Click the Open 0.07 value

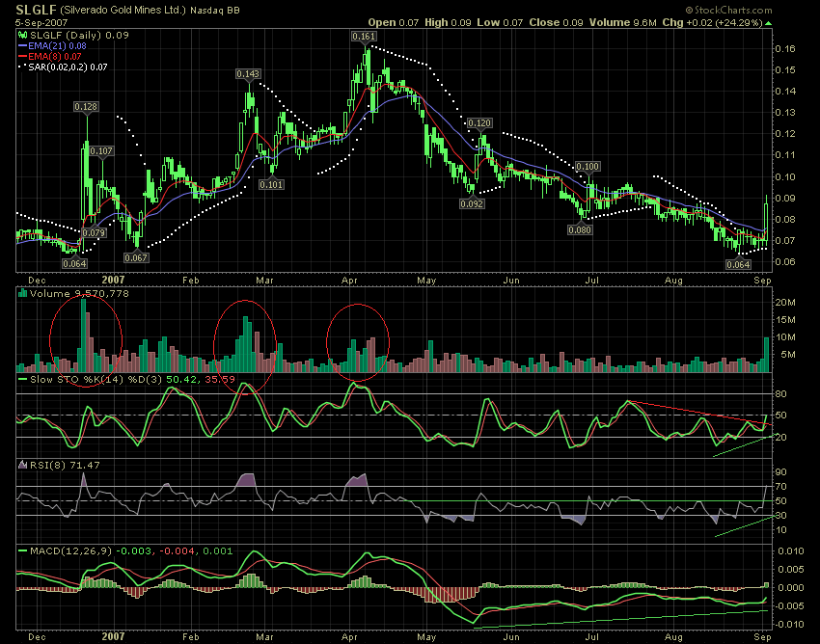point(394,22)
